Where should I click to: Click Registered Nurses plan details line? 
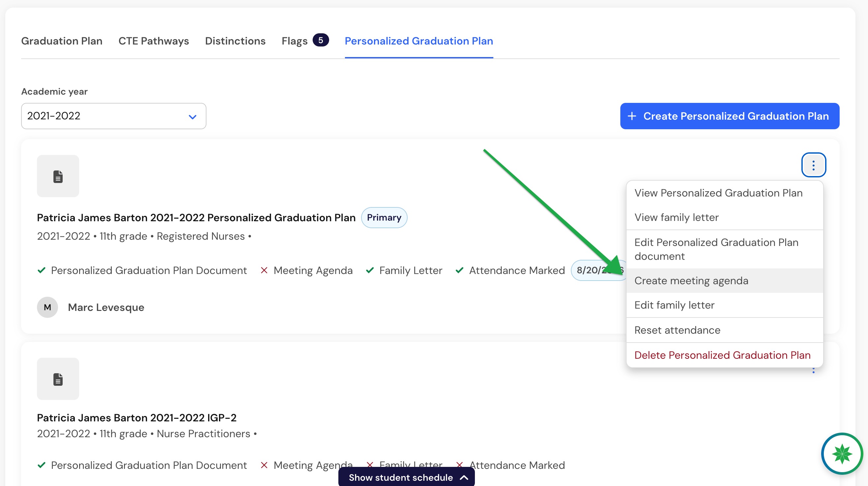(144, 236)
